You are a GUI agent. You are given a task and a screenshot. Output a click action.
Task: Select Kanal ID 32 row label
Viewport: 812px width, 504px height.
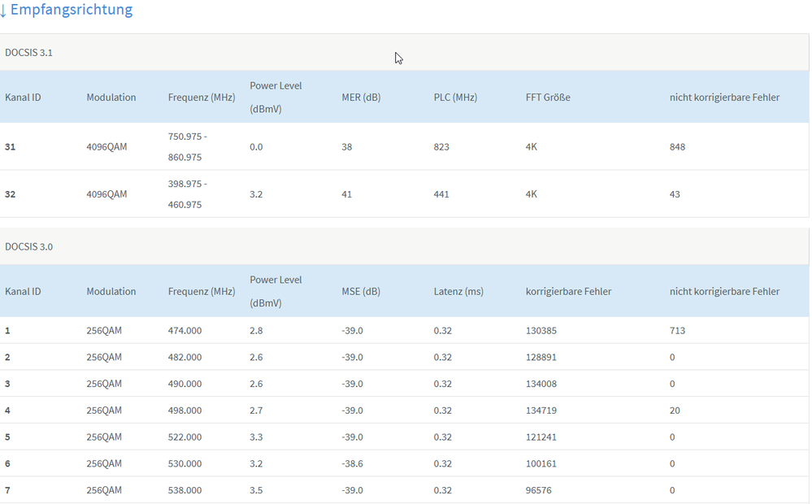pos(11,194)
